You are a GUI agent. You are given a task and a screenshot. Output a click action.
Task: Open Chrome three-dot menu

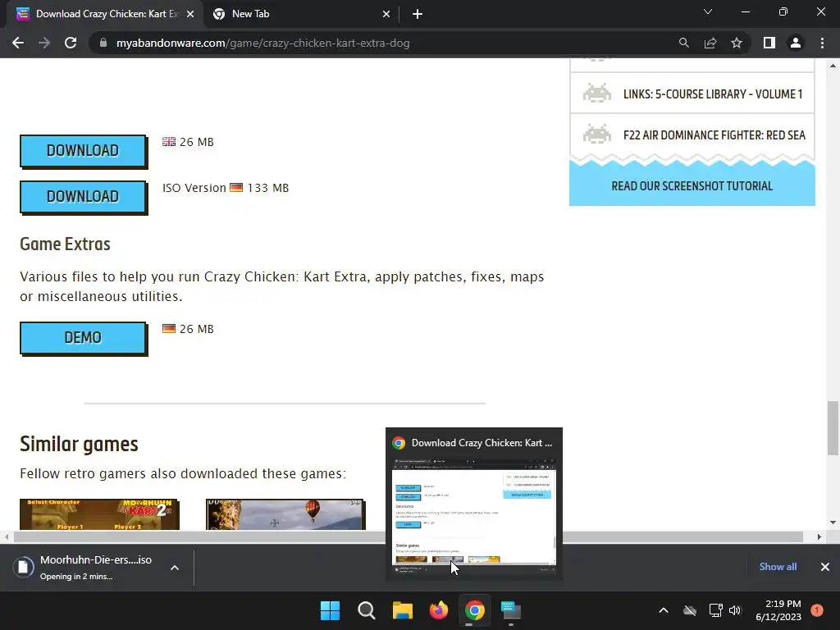coord(822,43)
